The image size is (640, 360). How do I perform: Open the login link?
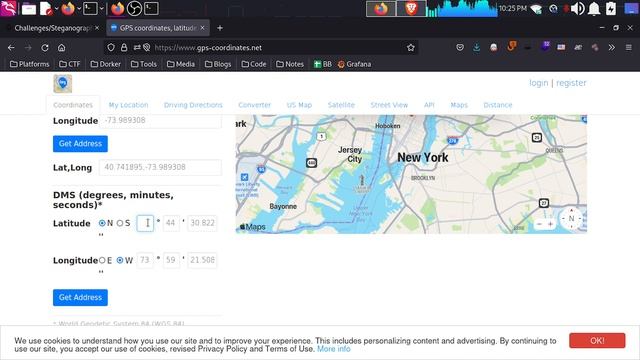(x=538, y=83)
